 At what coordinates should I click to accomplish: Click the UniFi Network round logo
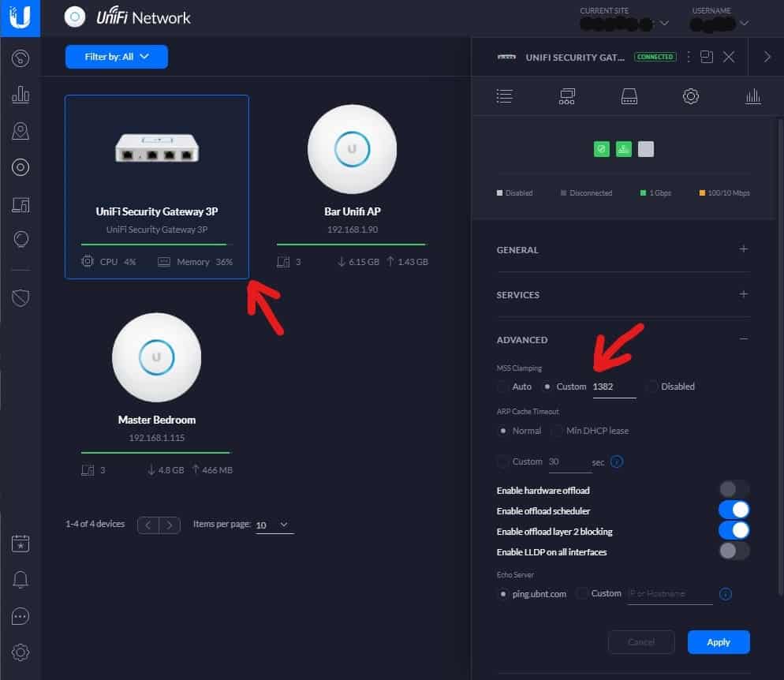(74, 17)
